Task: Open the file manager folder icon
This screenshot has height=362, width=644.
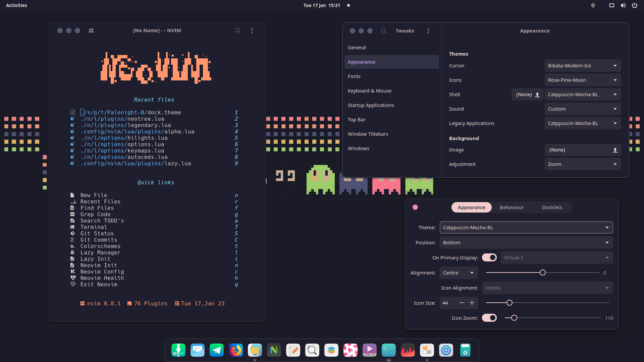Action: (x=255, y=350)
